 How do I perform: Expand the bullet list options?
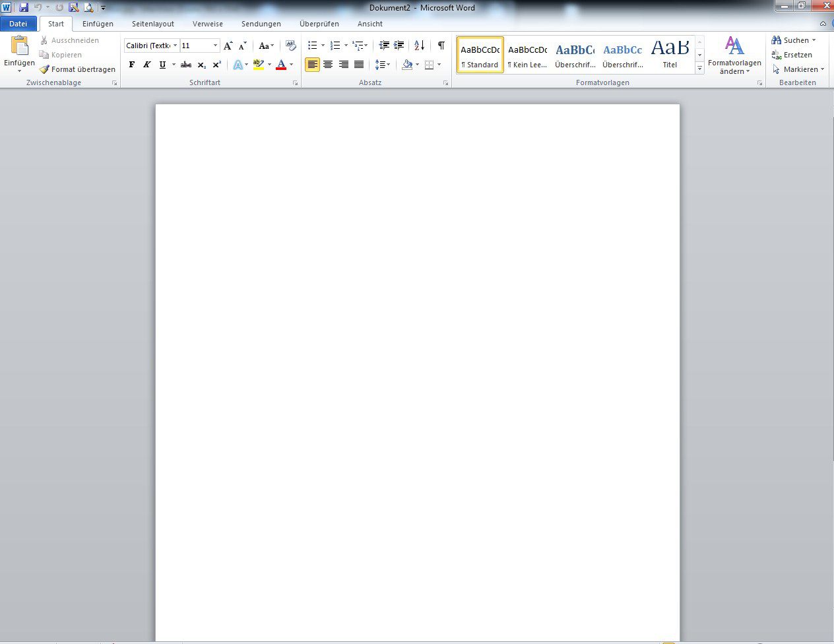[323, 45]
